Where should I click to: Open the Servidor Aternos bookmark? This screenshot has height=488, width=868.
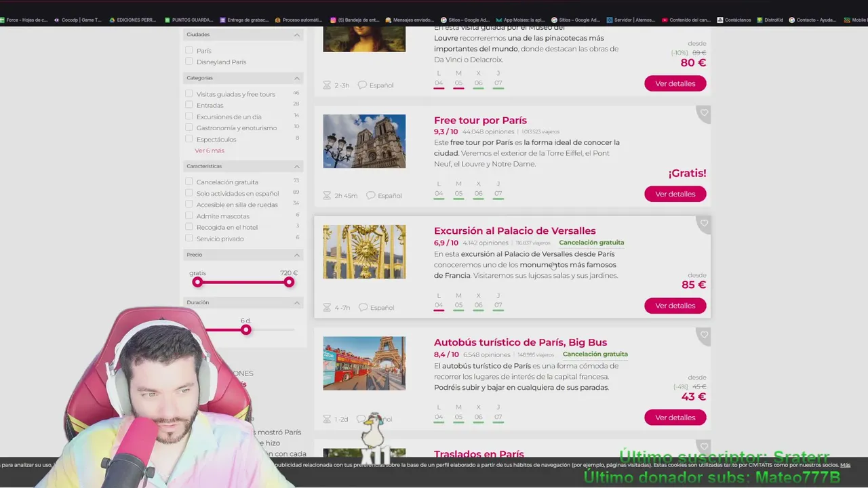[630, 20]
